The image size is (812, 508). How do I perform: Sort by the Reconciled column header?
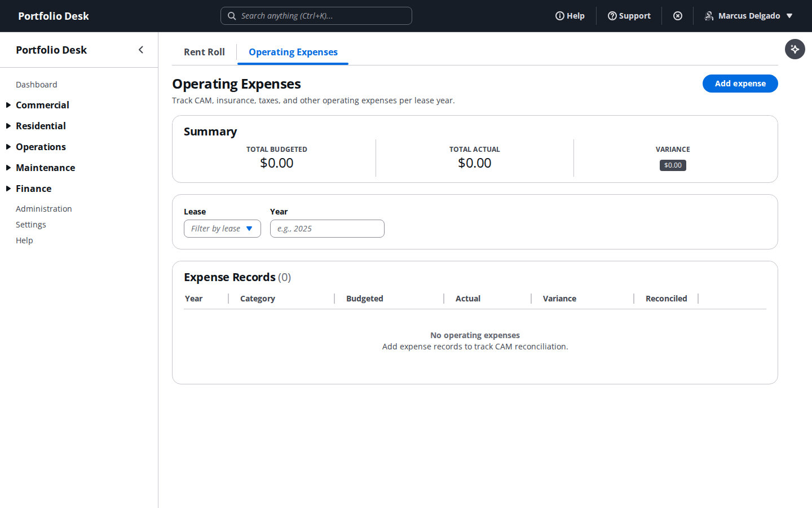[667, 299]
